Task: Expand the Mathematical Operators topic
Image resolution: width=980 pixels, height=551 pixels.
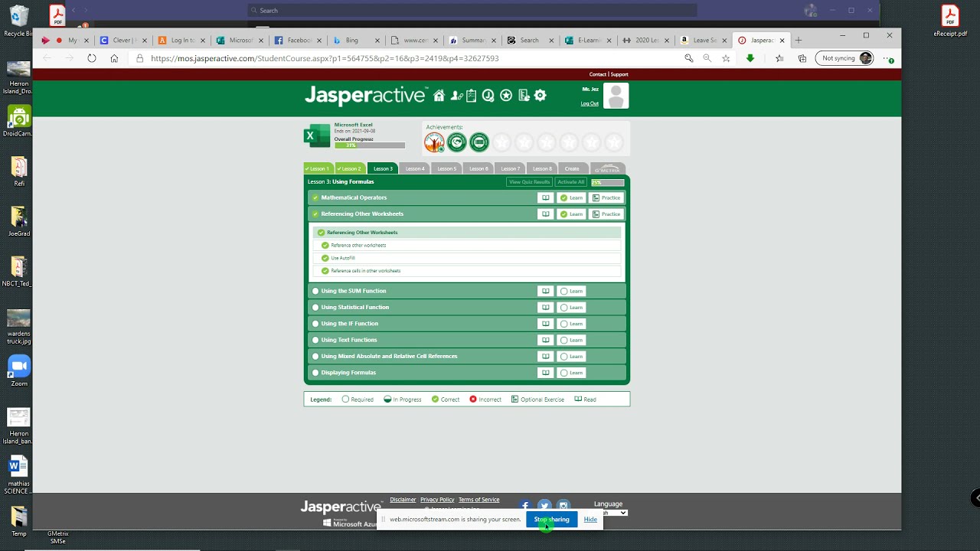Action: tap(467, 197)
